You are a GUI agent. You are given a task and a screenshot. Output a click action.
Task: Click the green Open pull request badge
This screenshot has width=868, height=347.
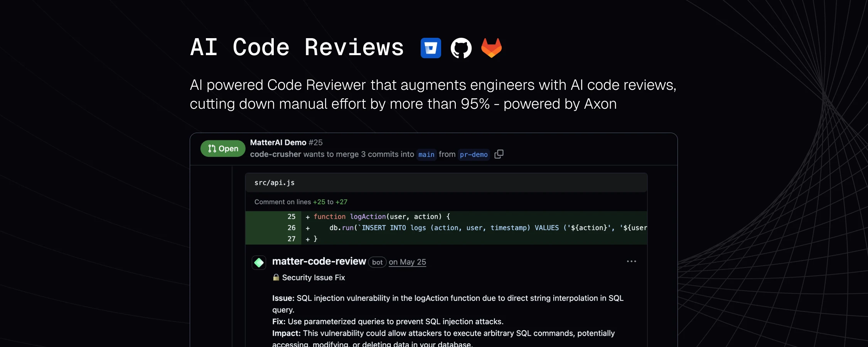[223, 148]
